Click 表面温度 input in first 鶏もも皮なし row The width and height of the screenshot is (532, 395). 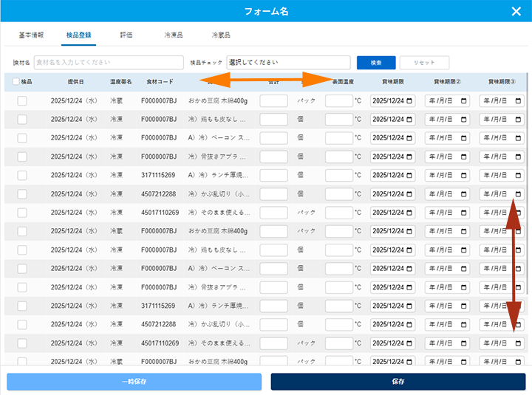[x=339, y=120]
